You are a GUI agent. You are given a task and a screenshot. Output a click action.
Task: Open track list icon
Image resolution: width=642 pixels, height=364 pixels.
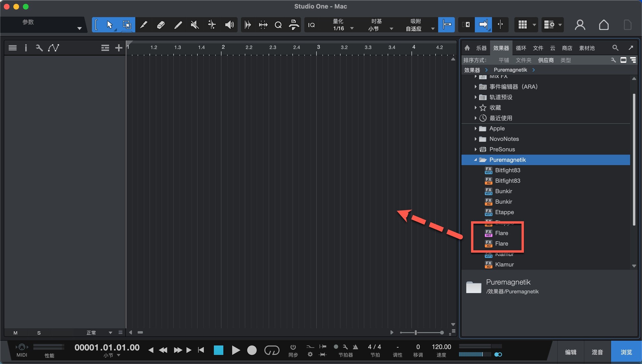[x=13, y=48]
